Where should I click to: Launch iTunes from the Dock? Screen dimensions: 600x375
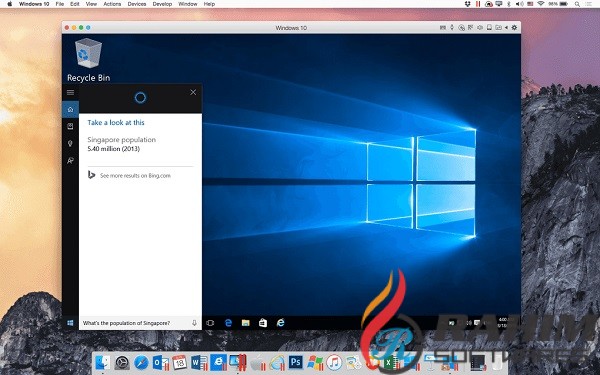334,362
